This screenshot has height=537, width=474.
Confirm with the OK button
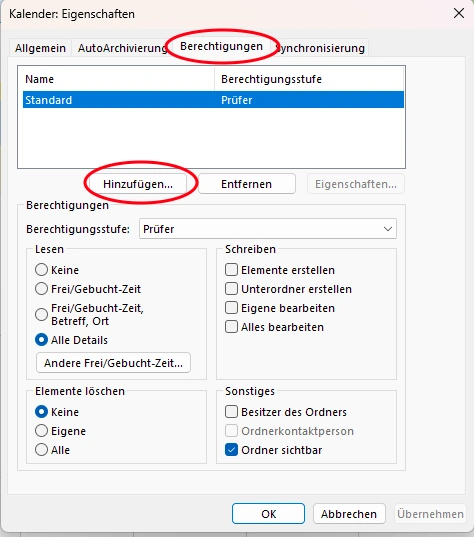pos(268,514)
